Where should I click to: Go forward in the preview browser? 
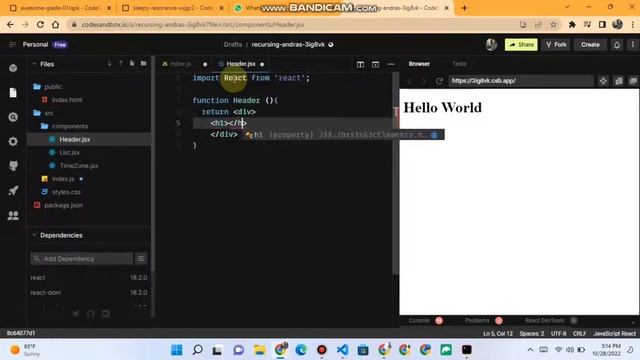click(x=423, y=81)
